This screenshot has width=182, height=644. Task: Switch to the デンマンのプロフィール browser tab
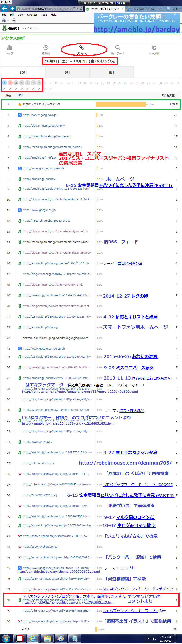pos(145,9)
